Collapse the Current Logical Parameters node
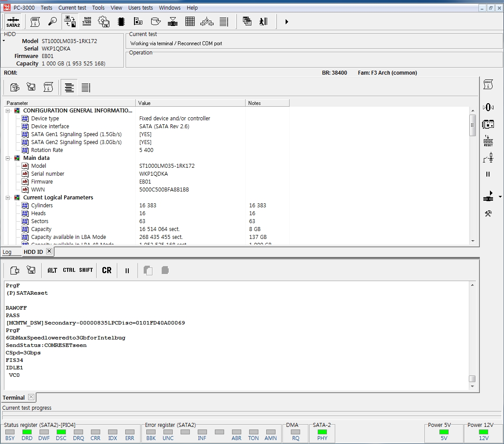The image size is (504, 444). click(x=8, y=198)
